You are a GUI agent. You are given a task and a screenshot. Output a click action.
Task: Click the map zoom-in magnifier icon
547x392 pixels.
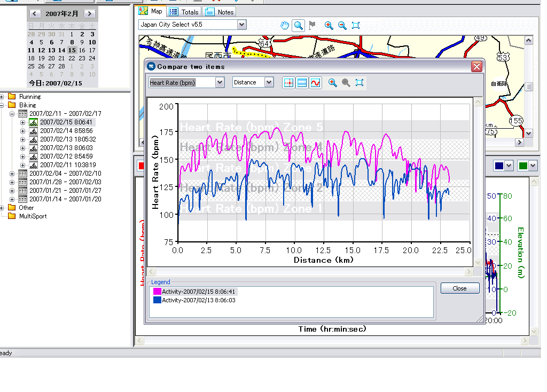pyautogui.click(x=329, y=25)
